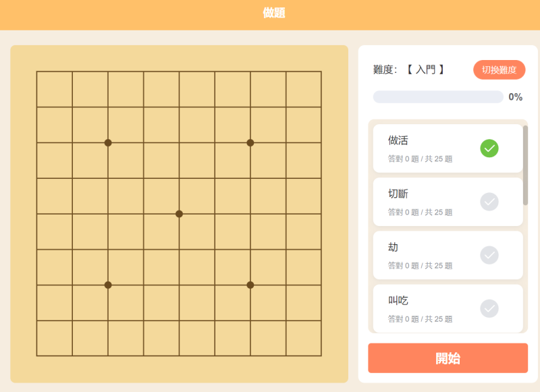Image resolution: width=540 pixels, height=392 pixels.
Task: Click the top-right star point on board
Action: coord(250,142)
